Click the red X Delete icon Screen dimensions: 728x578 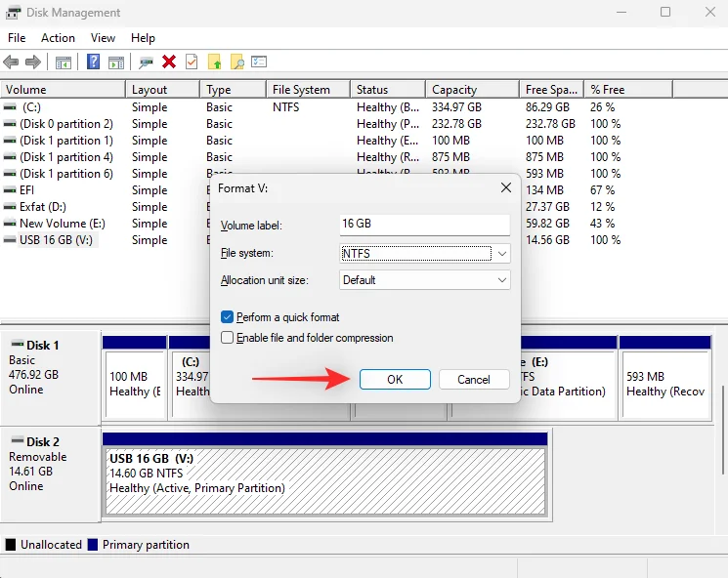tap(169, 62)
